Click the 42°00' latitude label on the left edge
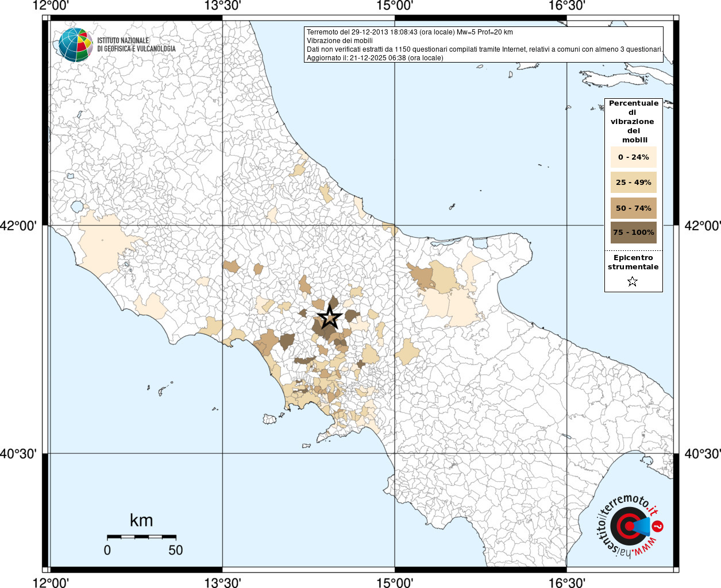Image resolution: width=721 pixels, height=588 pixels. pos(18,226)
